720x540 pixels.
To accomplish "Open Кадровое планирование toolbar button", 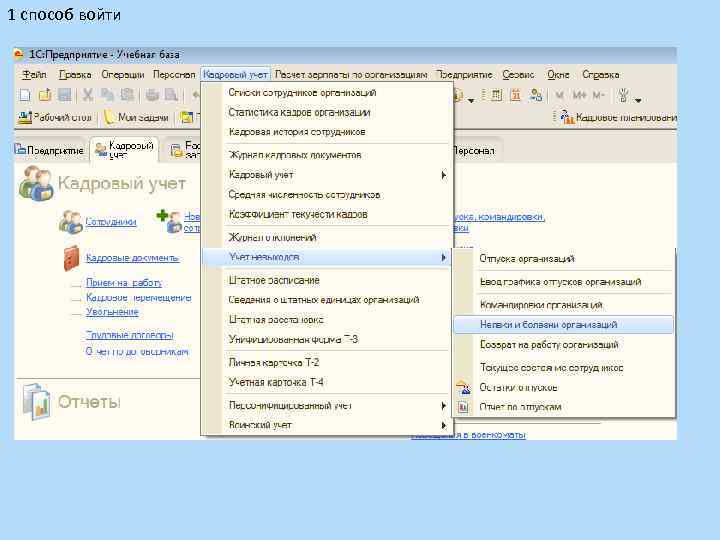I will pyautogui.click(x=618, y=118).
